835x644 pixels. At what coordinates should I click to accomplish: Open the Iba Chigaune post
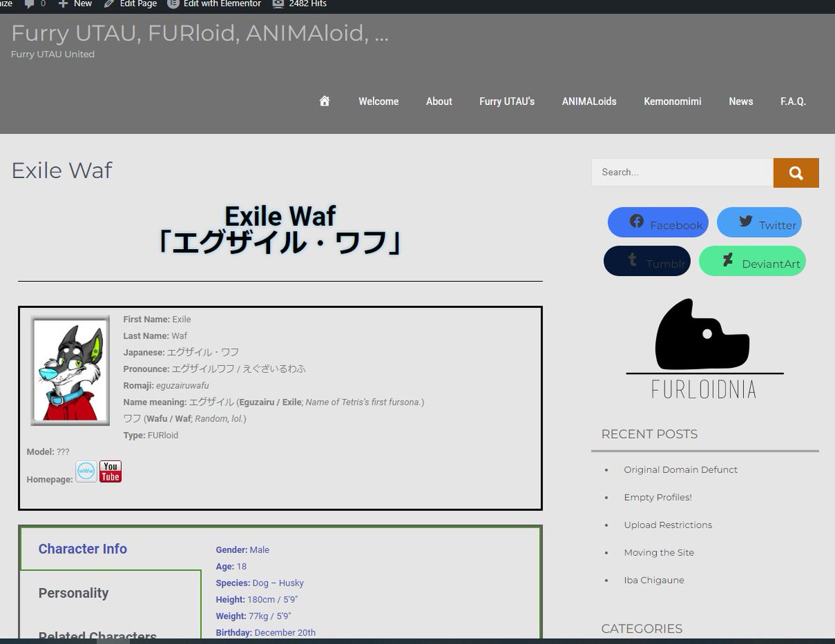tap(654, 580)
